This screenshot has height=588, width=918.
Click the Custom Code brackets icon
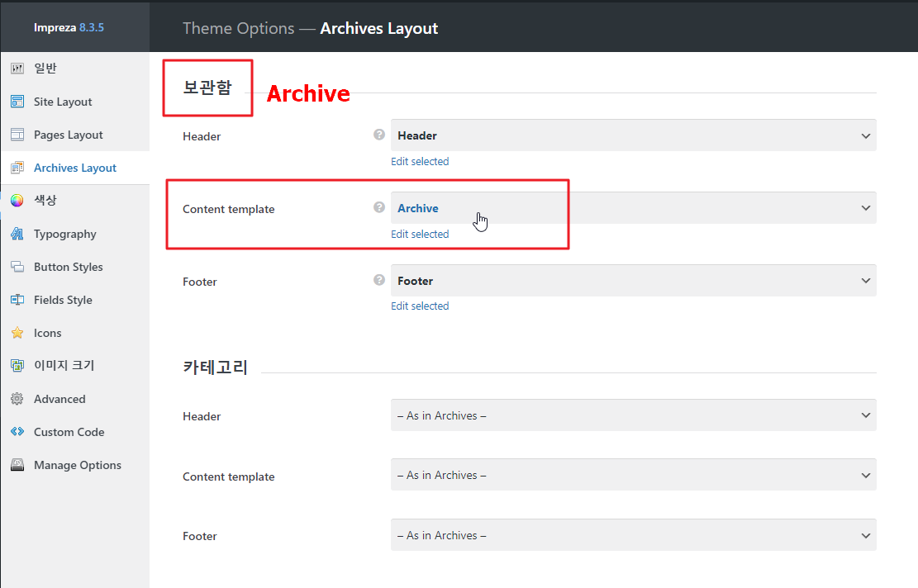pos(17,432)
